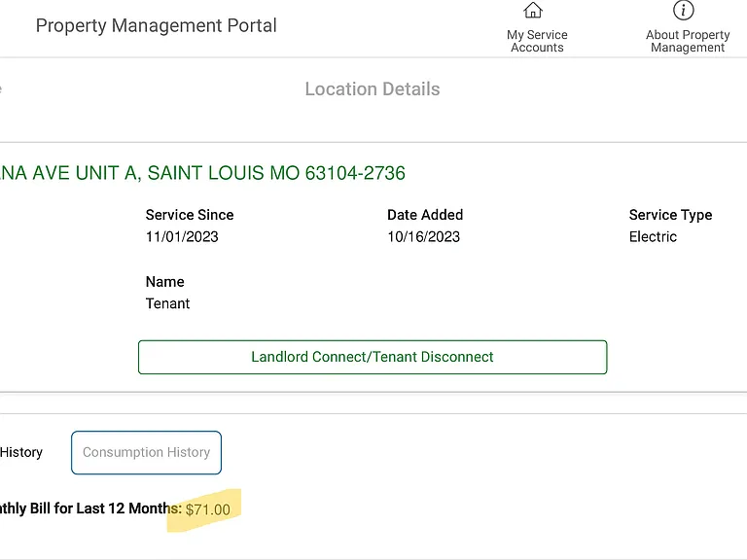Click the Location Details heading
The width and height of the screenshot is (747, 560).
(x=373, y=89)
